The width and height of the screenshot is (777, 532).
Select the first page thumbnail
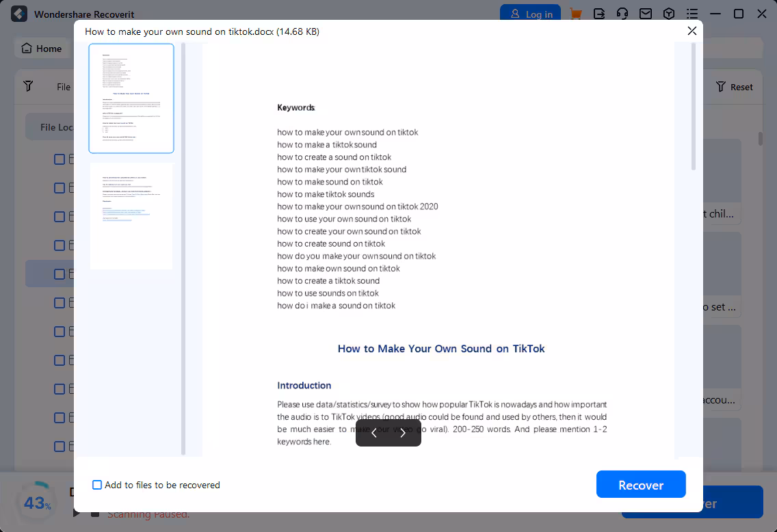point(131,98)
